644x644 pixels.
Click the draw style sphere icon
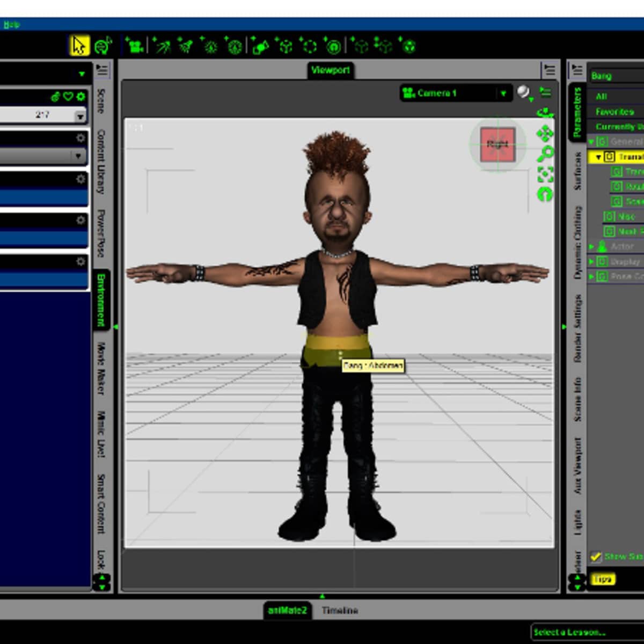point(523,92)
